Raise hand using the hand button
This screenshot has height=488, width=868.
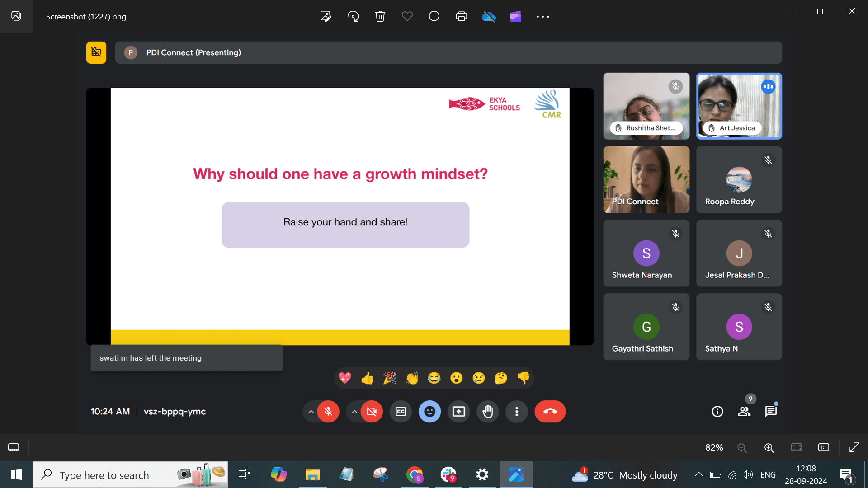pos(488,412)
